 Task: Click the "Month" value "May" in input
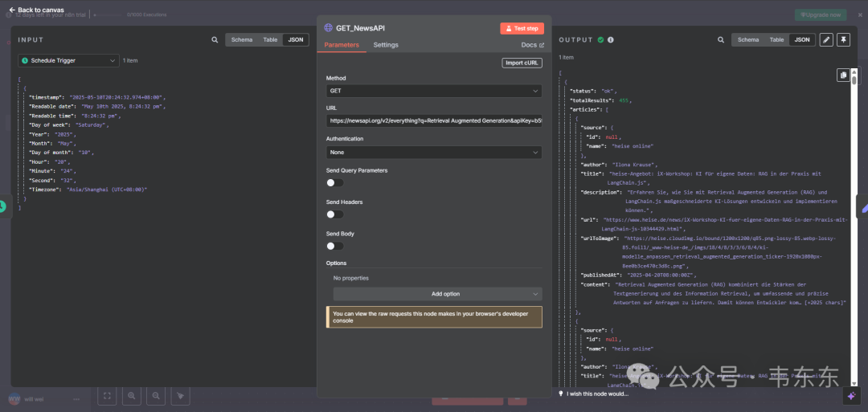[x=65, y=143]
